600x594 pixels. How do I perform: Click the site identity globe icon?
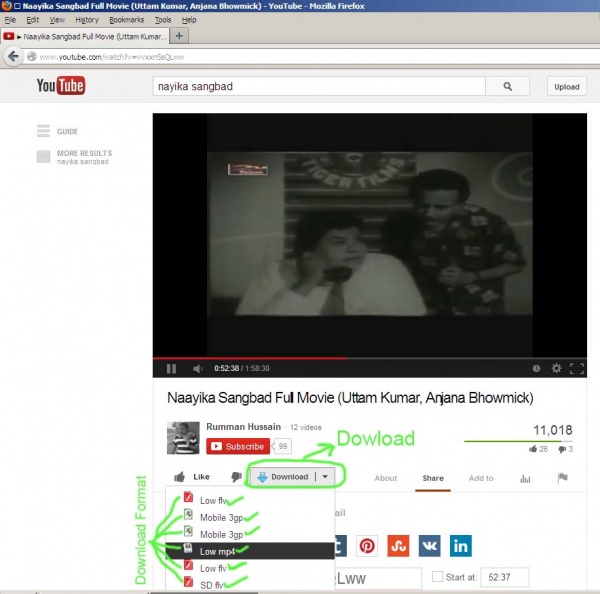(32, 57)
